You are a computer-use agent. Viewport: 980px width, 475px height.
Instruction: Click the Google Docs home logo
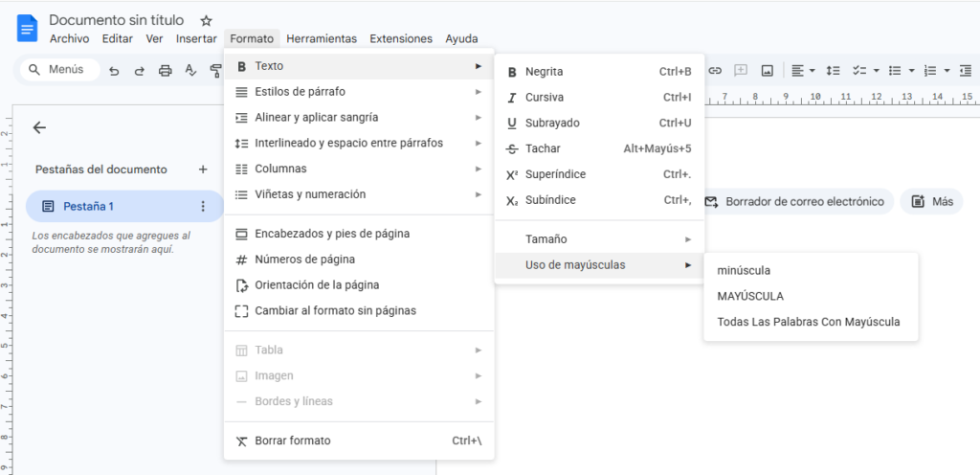click(28, 29)
